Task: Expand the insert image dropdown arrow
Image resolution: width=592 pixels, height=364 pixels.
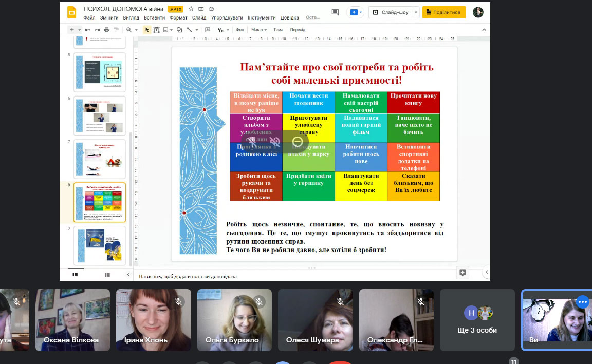Action: point(172,30)
